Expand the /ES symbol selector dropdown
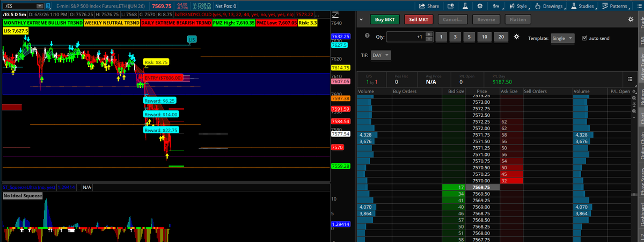644x242 pixels. [x=41, y=6]
